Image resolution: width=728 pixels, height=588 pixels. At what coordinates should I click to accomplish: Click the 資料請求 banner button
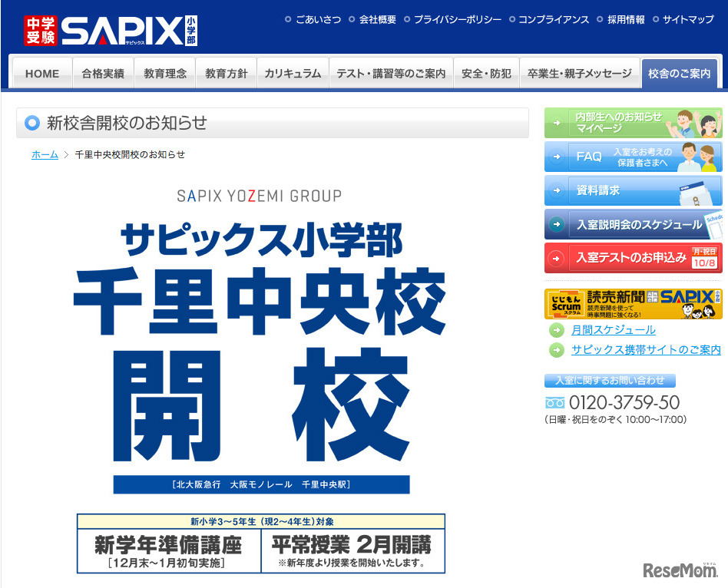[x=634, y=190]
